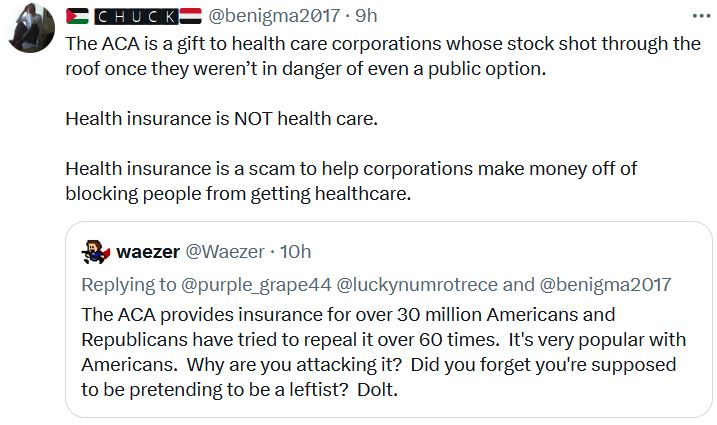The image size is (717, 425).
Task: Open the @benigma2017 handle in tweet header
Action: (x=274, y=16)
